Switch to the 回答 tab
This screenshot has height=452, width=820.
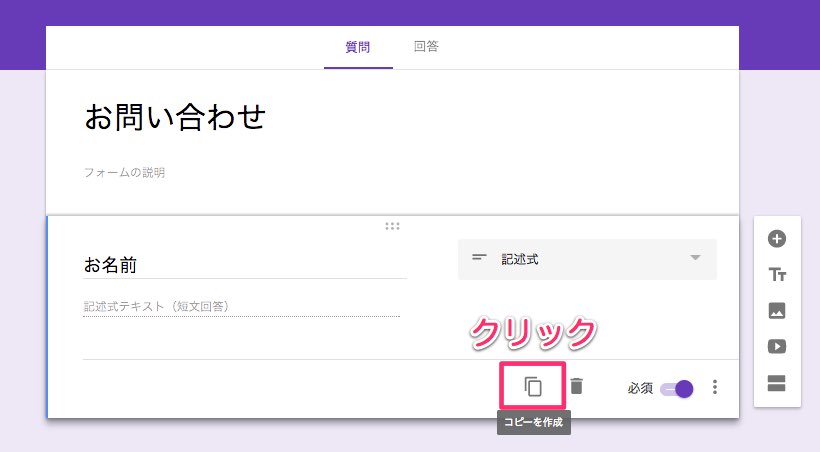pyautogui.click(x=426, y=47)
